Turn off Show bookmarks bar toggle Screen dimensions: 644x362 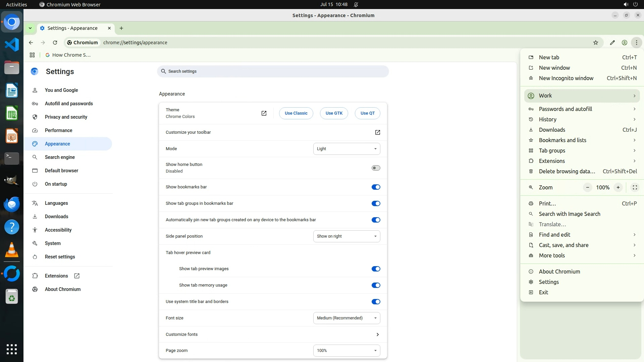tap(376, 187)
